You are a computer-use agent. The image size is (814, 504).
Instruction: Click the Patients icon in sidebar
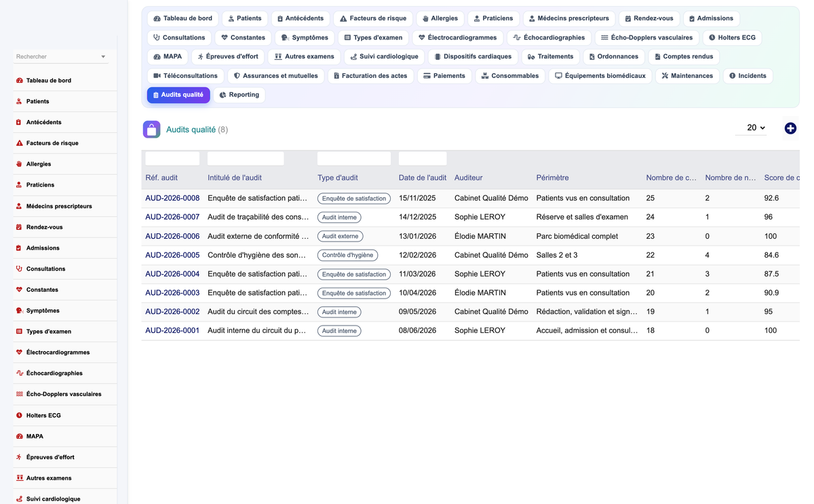click(19, 102)
